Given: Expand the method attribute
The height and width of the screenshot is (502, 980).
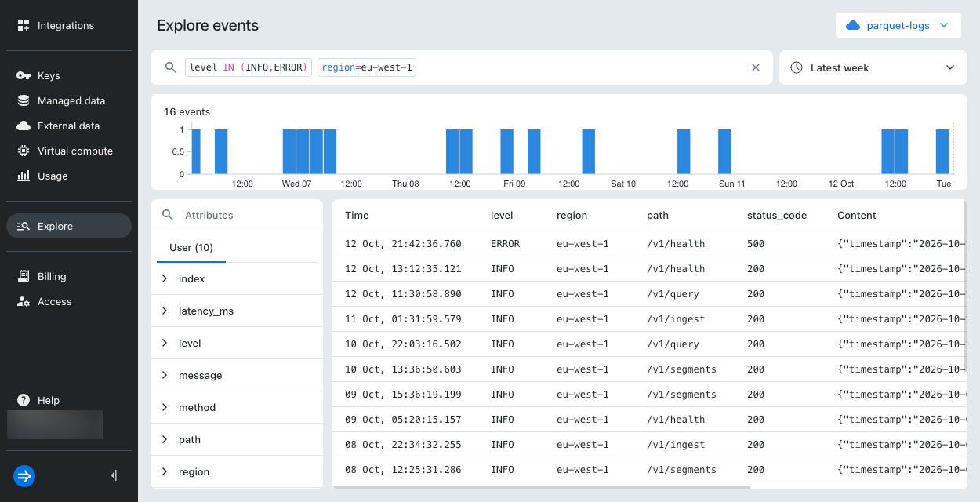Looking at the screenshot, I should pyautogui.click(x=165, y=407).
